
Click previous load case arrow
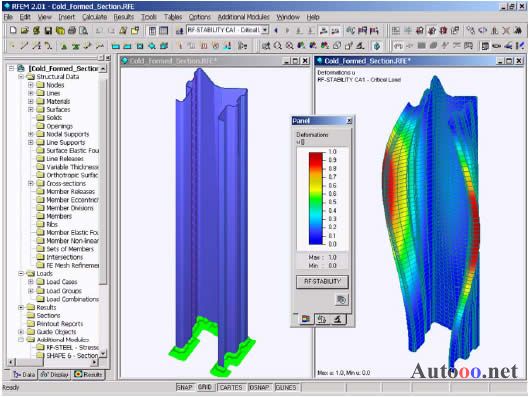(x=276, y=30)
